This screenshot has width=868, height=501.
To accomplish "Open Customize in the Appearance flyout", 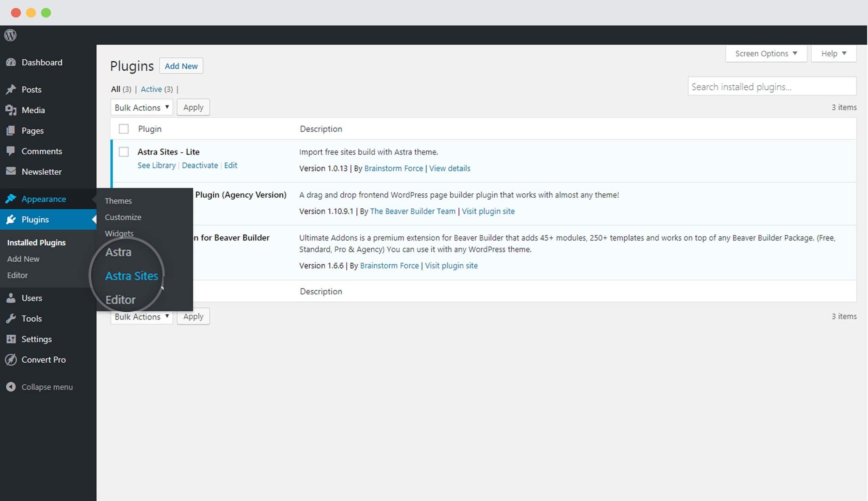I will pos(123,217).
